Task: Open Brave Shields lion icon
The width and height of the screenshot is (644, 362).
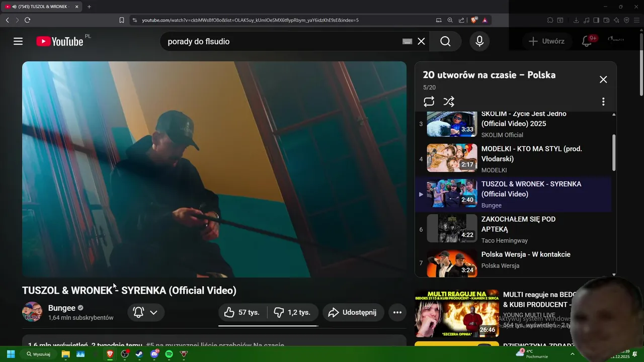Action: [x=474, y=20]
